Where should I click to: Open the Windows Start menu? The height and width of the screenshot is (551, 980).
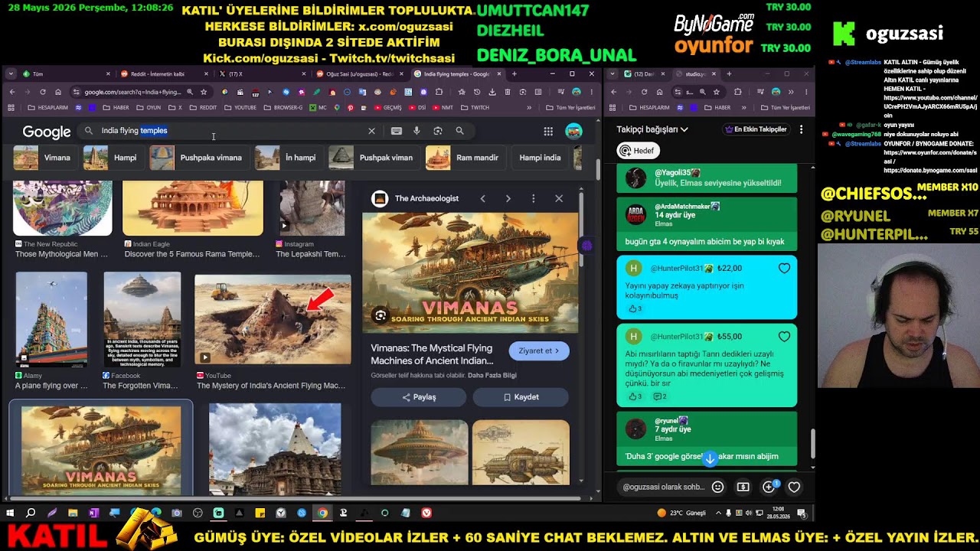pos(11,513)
